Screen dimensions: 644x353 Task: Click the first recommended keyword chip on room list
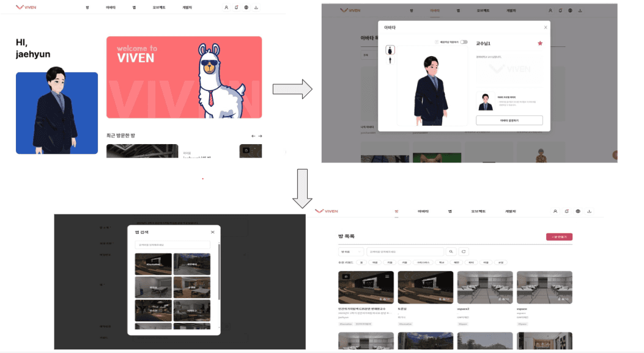[x=361, y=263]
